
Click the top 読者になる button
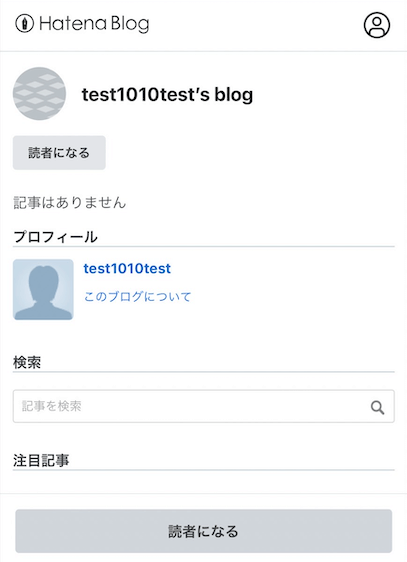point(59,153)
